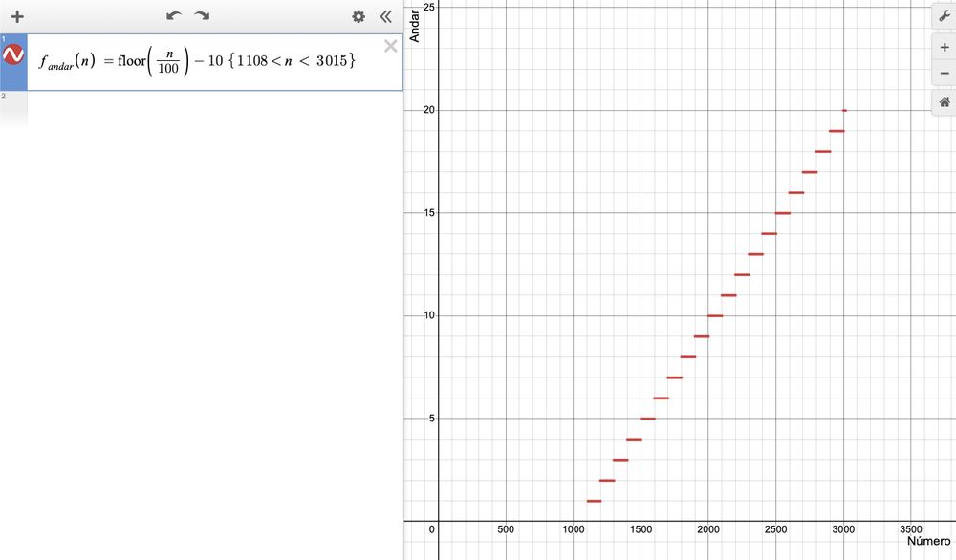Click y-axis tick value 20
Viewport: 956px width, 560px height.
428,110
